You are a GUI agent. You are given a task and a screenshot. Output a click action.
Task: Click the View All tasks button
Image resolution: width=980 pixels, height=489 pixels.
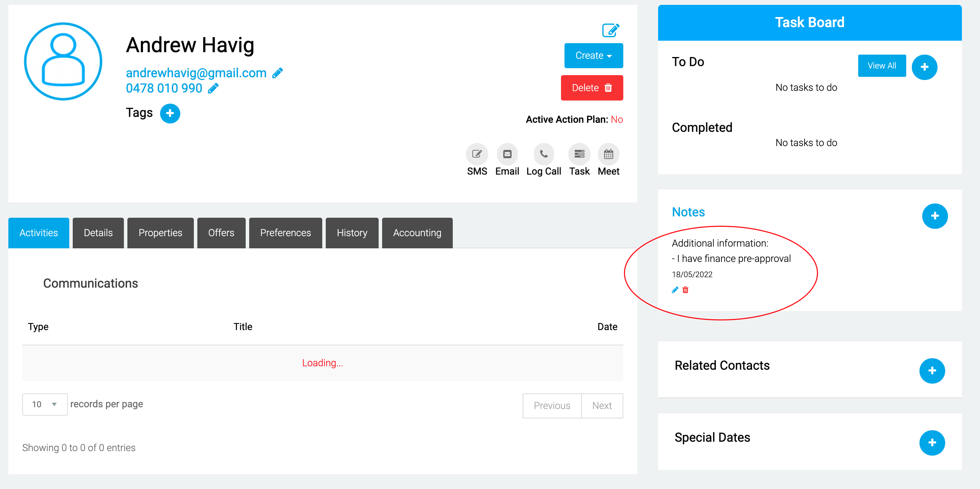click(882, 65)
